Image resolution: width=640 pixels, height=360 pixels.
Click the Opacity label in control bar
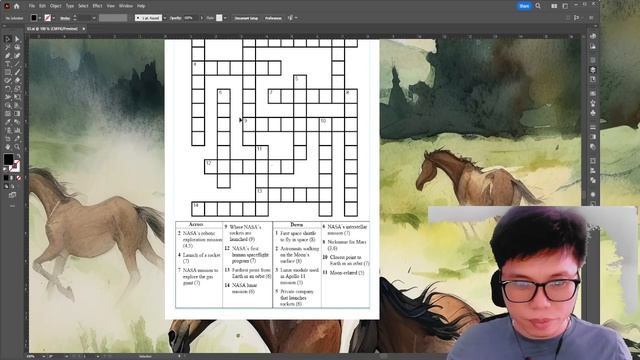tap(176, 18)
